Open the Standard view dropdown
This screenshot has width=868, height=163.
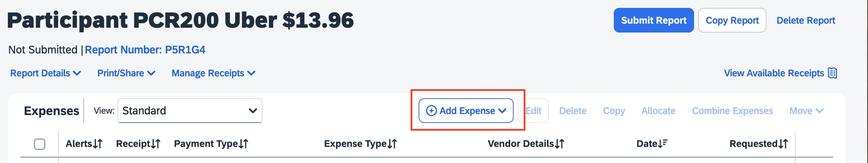(x=190, y=111)
